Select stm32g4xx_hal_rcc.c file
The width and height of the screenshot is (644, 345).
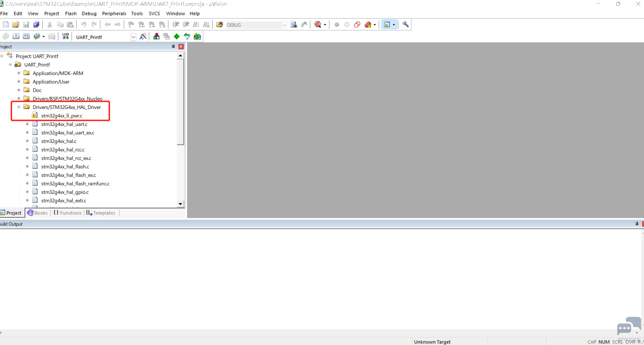click(x=63, y=149)
